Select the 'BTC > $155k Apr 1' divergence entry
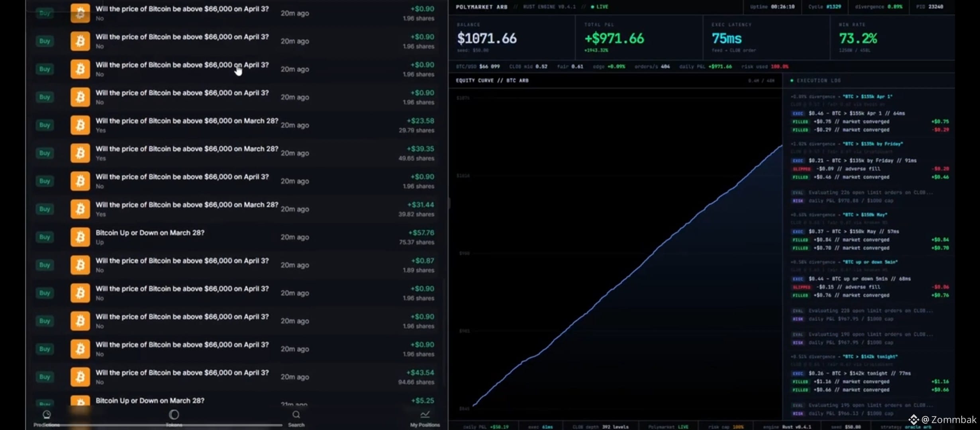 [x=841, y=96]
